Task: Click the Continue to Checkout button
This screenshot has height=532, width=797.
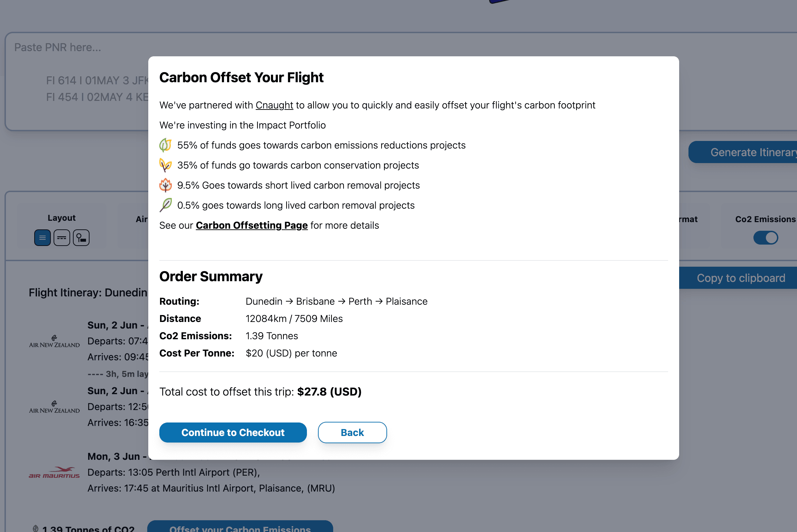Action: 233,432
